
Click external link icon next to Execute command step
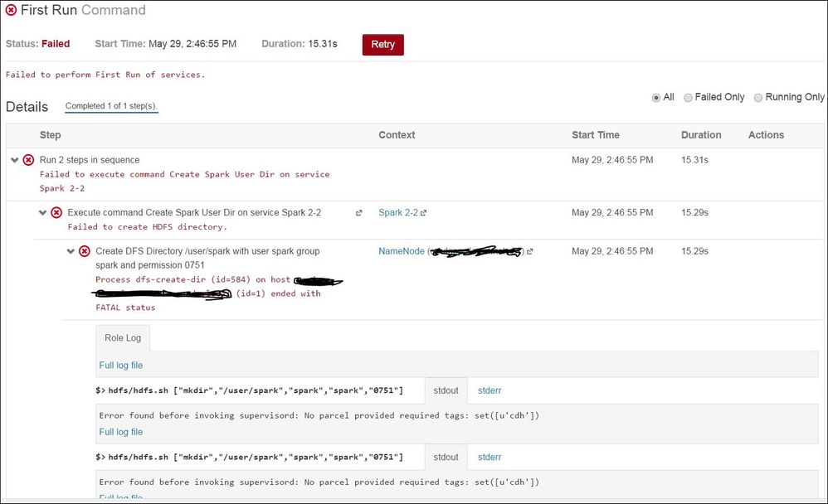click(x=358, y=211)
